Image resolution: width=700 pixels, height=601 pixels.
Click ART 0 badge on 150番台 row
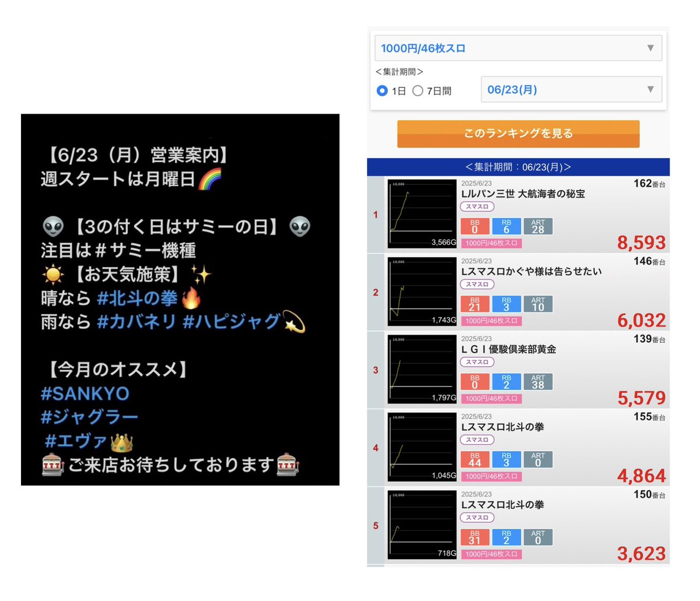[538, 537]
